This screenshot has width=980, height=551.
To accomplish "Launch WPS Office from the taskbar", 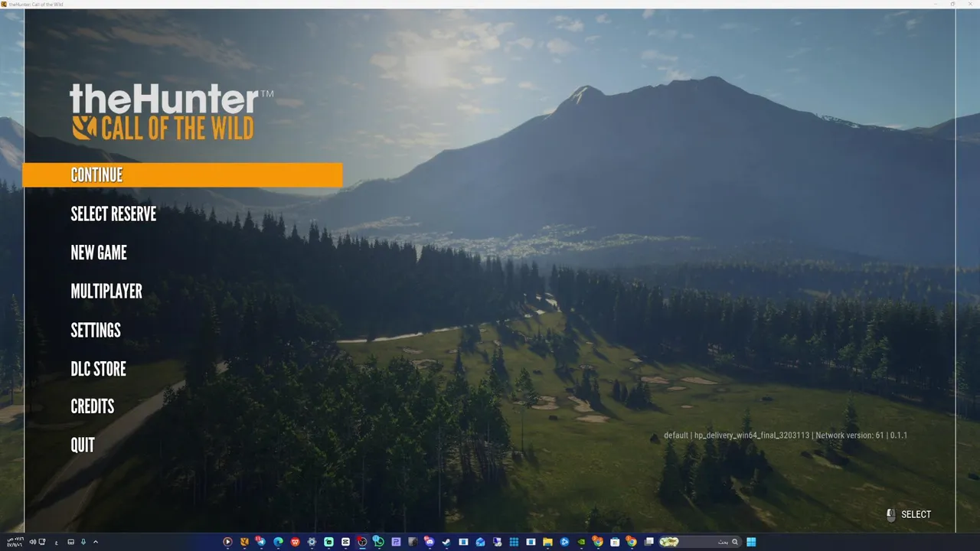I will tap(295, 542).
